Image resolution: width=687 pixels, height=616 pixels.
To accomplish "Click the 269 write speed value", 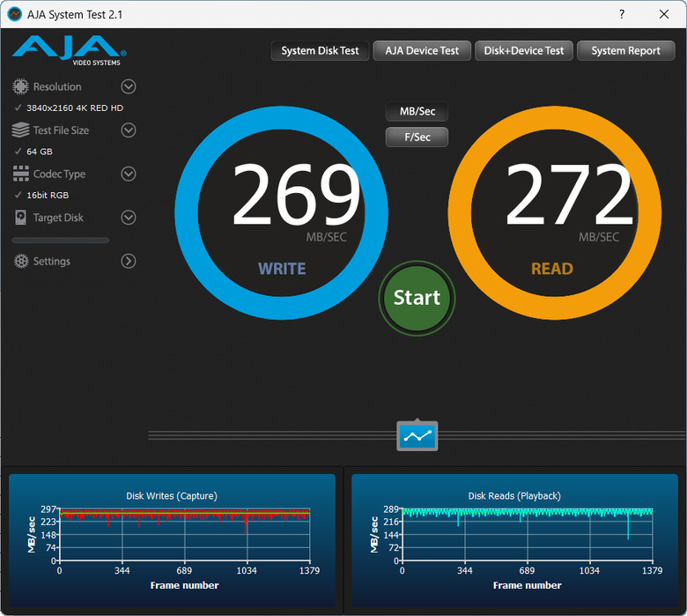I will coord(296,194).
